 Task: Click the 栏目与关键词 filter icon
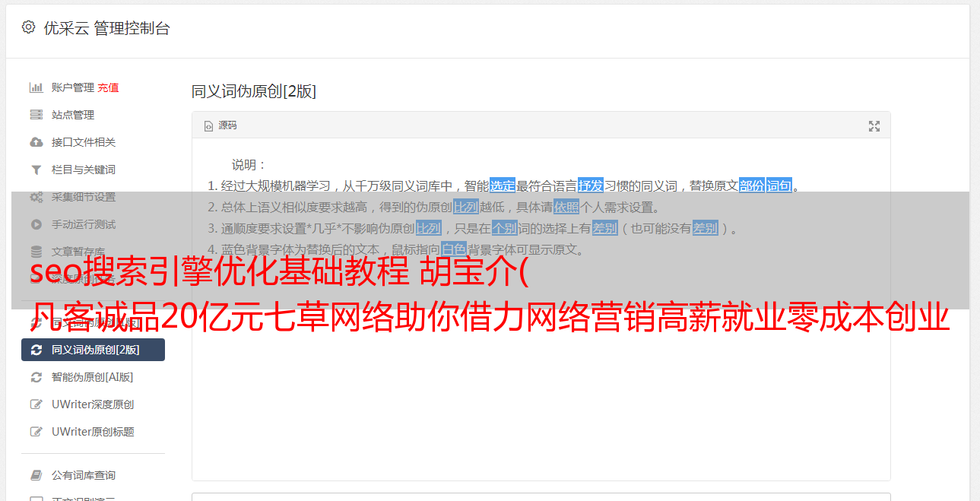[36, 170]
